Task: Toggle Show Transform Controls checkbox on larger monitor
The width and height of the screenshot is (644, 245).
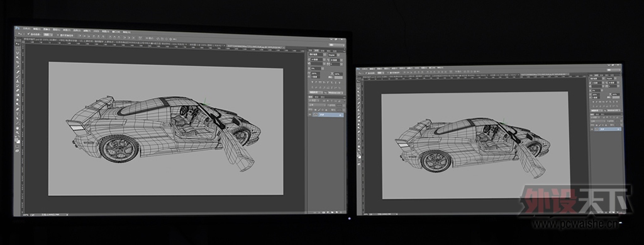Action: tap(58, 35)
